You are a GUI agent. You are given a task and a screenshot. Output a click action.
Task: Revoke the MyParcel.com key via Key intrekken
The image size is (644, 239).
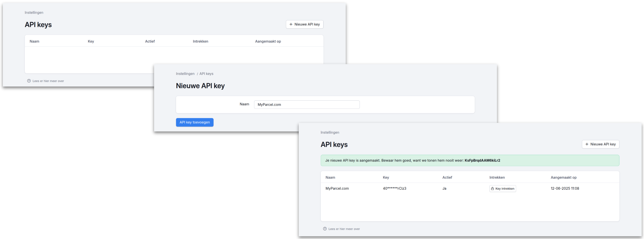(x=503, y=189)
